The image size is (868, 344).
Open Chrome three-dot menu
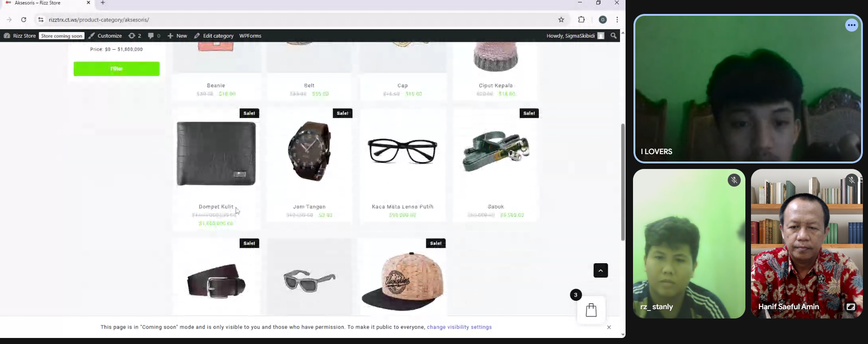pyautogui.click(x=617, y=19)
